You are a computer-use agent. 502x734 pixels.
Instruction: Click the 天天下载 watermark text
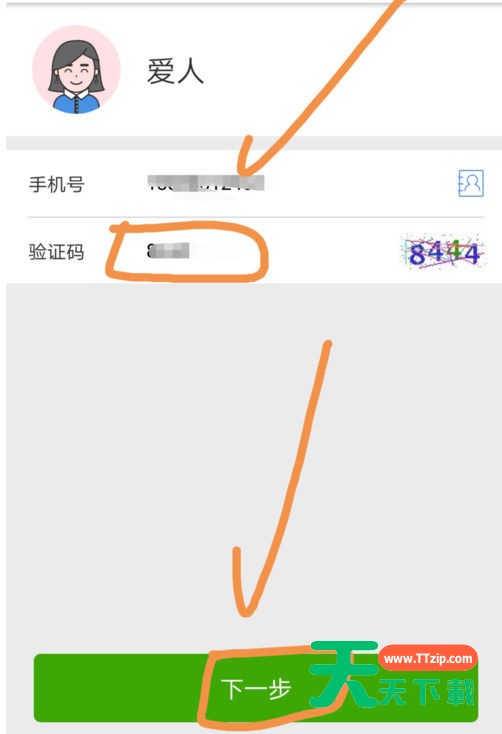(426, 692)
